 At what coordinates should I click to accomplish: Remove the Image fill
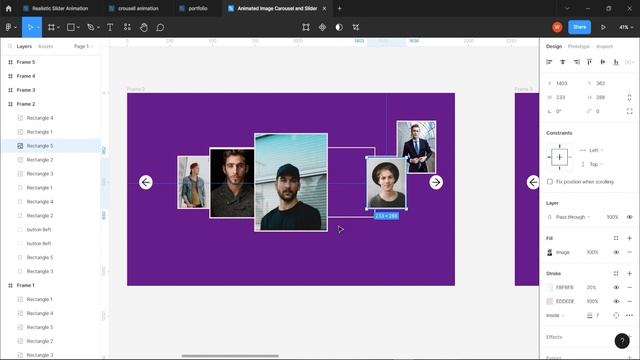[629, 252]
